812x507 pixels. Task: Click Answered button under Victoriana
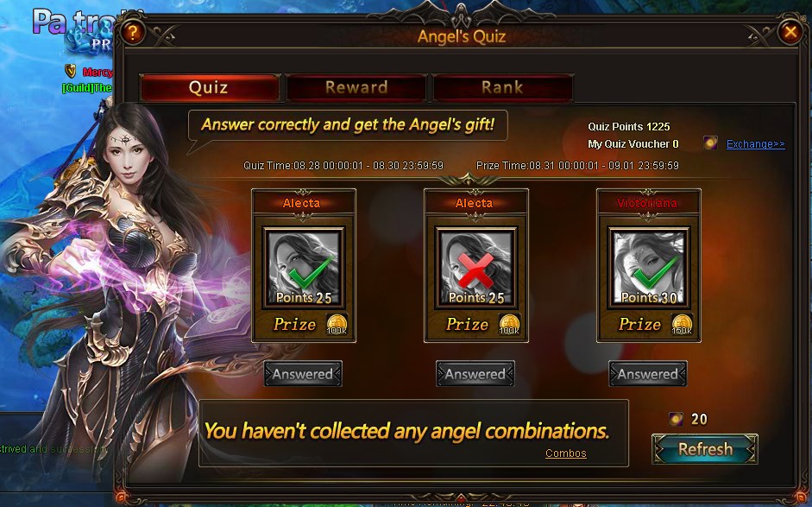[x=648, y=374]
